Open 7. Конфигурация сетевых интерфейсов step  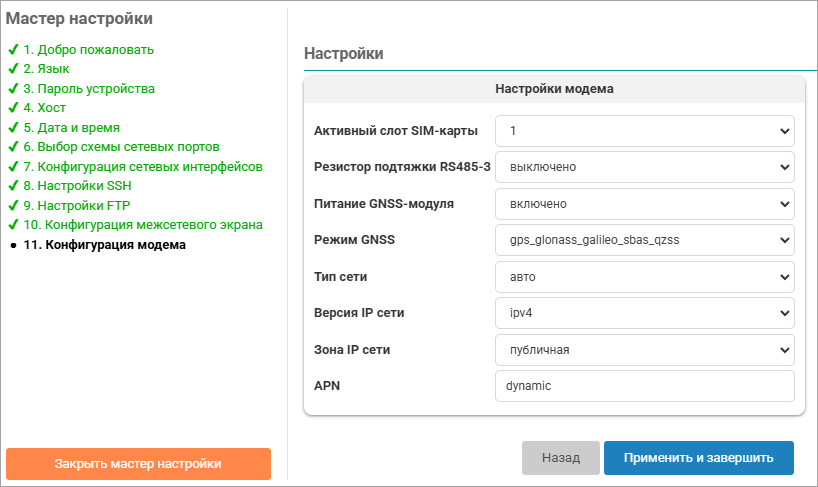click(143, 166)
